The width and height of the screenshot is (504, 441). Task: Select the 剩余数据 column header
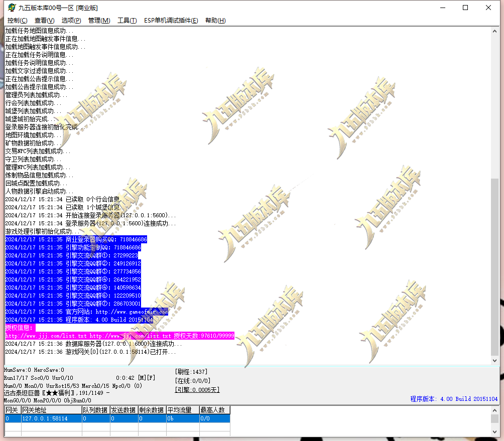(153, 410)
